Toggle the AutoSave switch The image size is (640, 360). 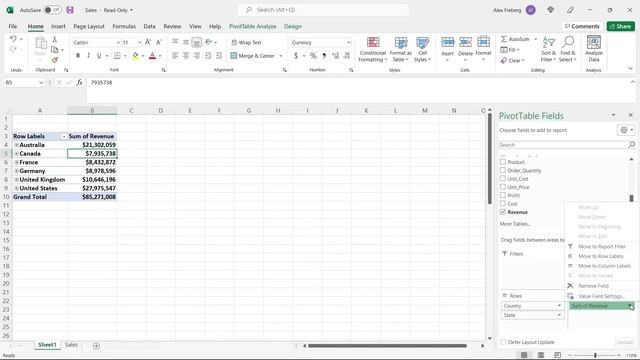[52, 10]
